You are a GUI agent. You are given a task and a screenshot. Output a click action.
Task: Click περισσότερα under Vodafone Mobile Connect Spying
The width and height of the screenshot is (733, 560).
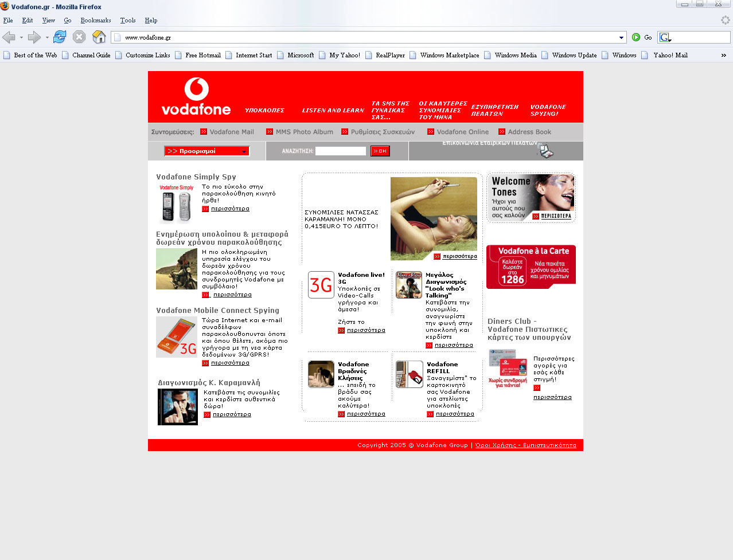pos(230,363)
